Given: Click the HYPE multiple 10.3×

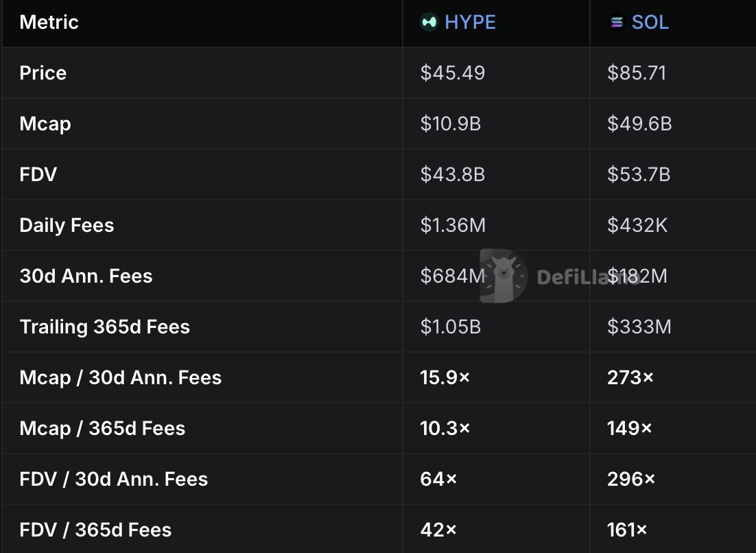Looking at the screenshot, I should (x=445, y=429).
